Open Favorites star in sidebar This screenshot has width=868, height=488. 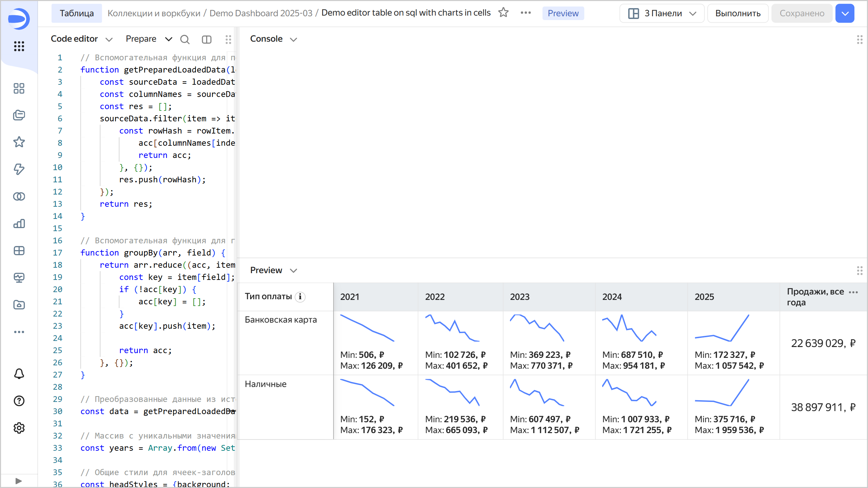19,142
